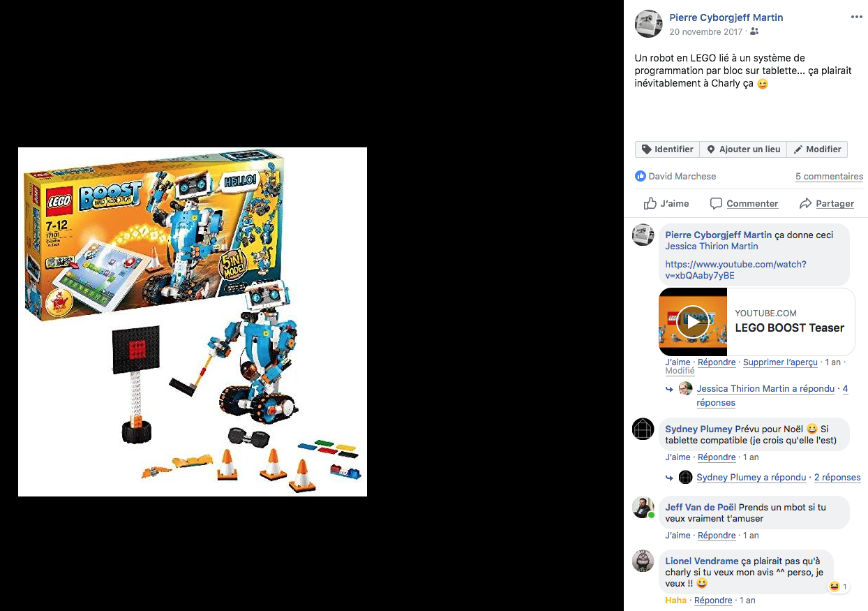Viewport: 868px width, 611px height.
Task: Expand Sydney Plumey's 2 réponses thread
Action: [837, 478]
